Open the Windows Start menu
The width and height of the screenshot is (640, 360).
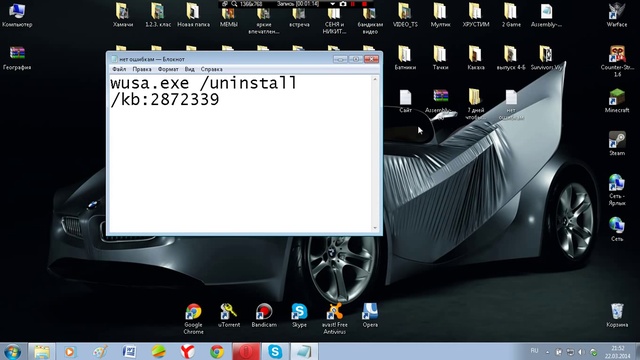12,351
